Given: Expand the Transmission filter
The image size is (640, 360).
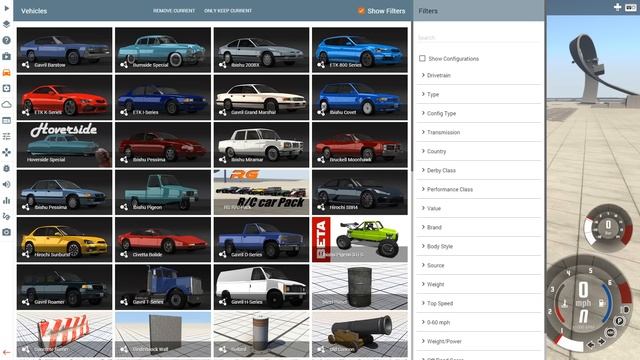Looking at the screenshot, I should pos(479,132).
